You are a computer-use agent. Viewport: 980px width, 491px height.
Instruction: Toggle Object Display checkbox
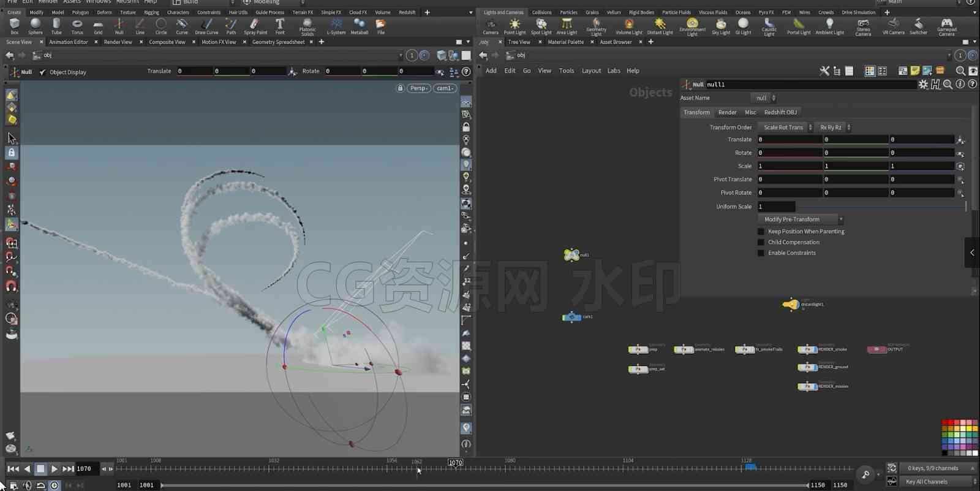pyautogui.click(x=42, y=72)
